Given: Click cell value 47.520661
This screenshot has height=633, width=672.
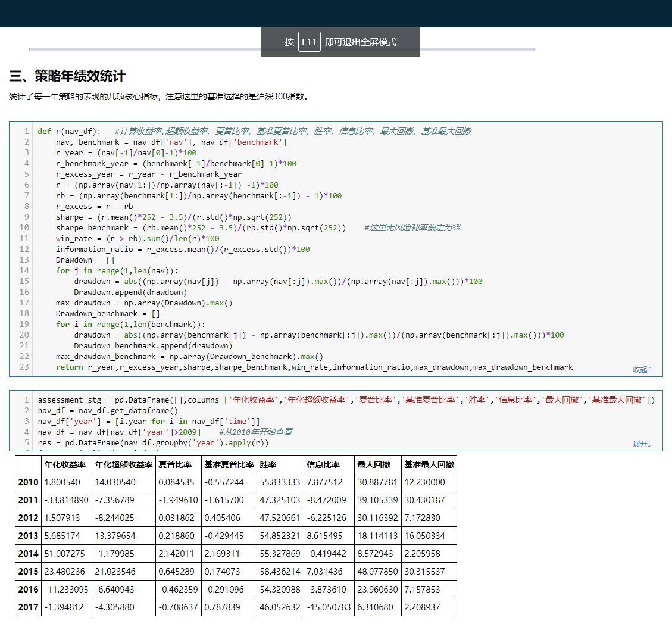Looking at the screenshot, I should [x=280, y=517].
